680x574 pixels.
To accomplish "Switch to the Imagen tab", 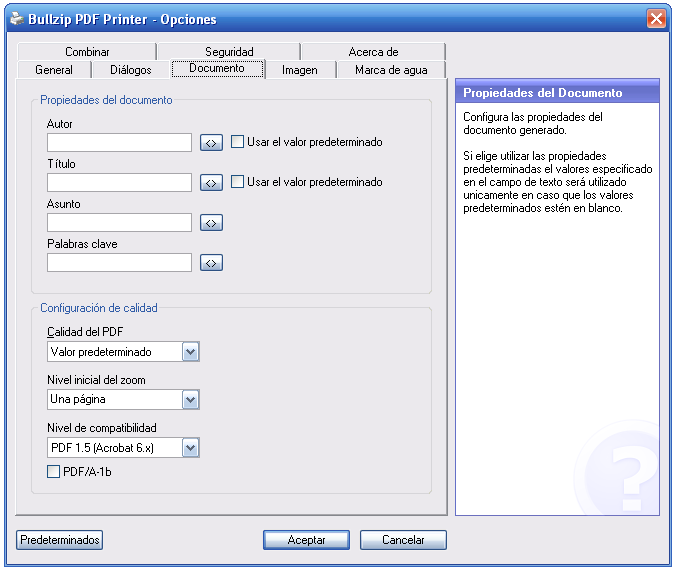I will point(300,70).
